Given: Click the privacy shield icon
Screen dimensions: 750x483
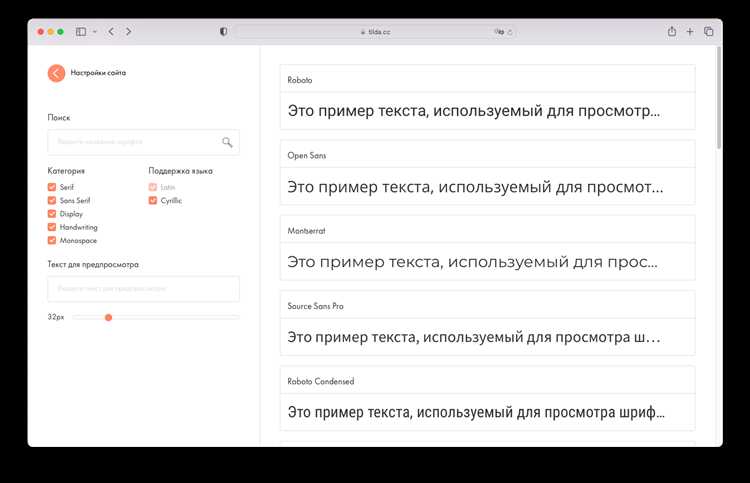Looking at the screenshot, I should coord(223,32).
